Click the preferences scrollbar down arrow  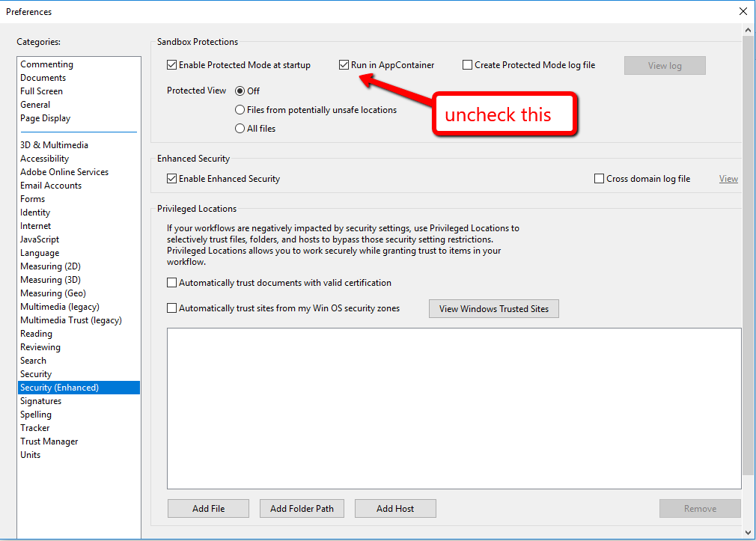(x=748, y=533)
